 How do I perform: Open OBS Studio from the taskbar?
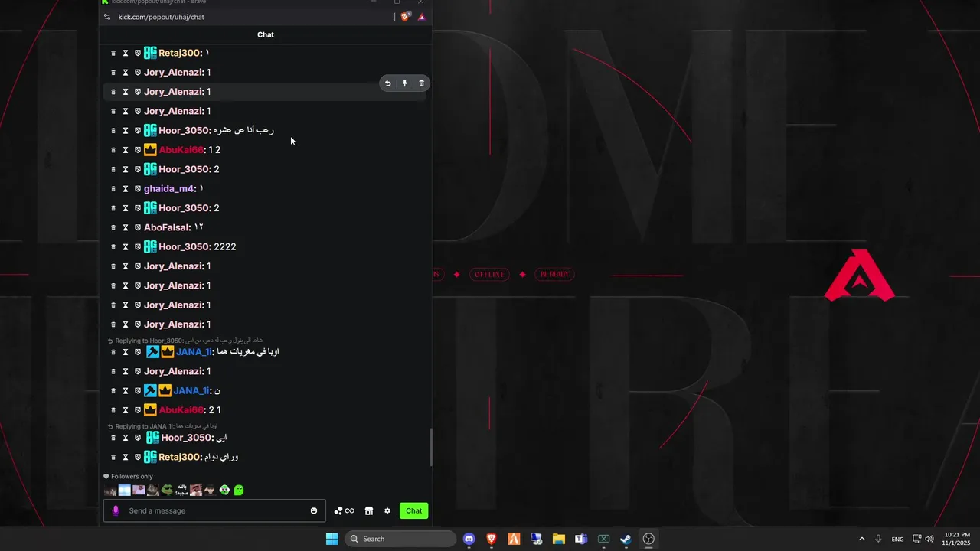648,539
